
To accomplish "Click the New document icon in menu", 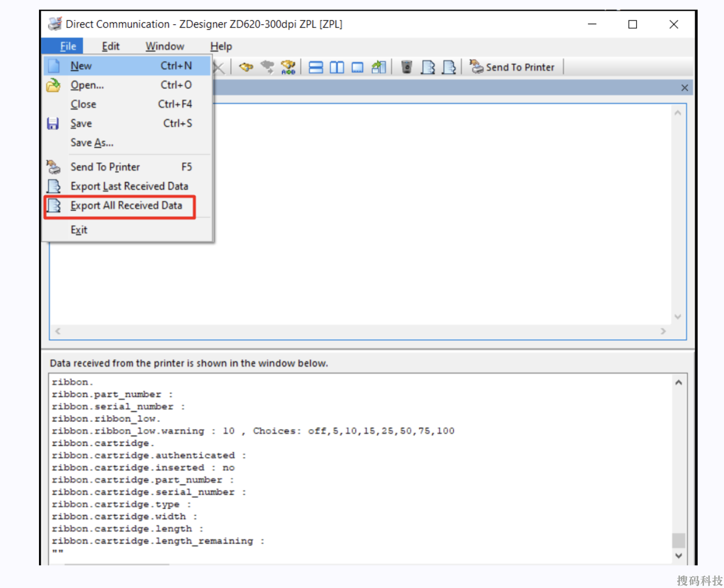I will pos(54,66).
